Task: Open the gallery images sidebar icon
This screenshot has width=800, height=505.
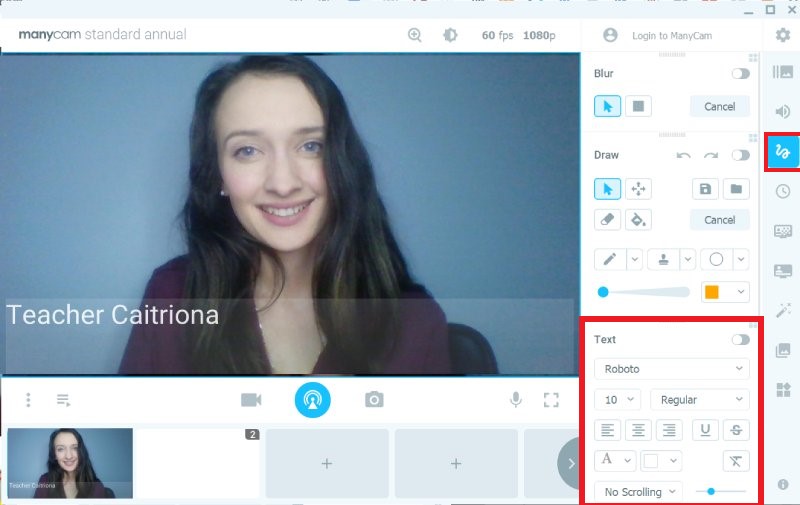Action: pos(783,350)
